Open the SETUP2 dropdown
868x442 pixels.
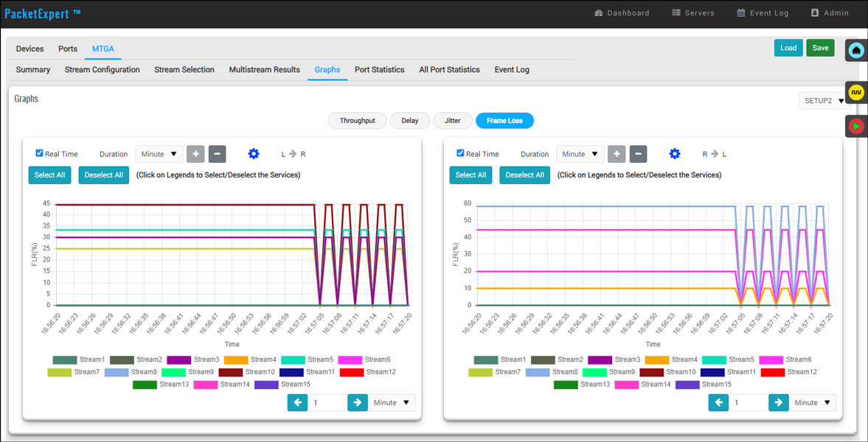click(824, 101)
